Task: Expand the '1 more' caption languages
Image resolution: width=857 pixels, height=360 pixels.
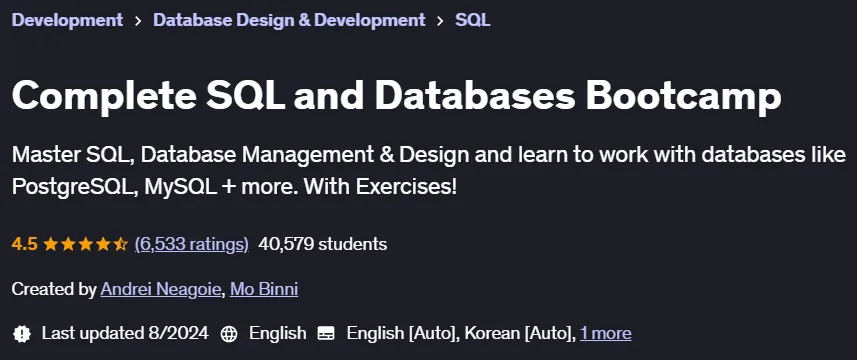Action: click(606, 333)
